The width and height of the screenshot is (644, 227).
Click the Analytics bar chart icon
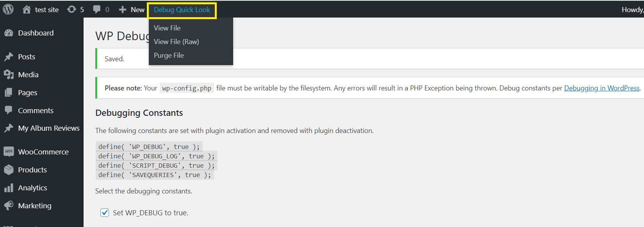tap(9, 188)
